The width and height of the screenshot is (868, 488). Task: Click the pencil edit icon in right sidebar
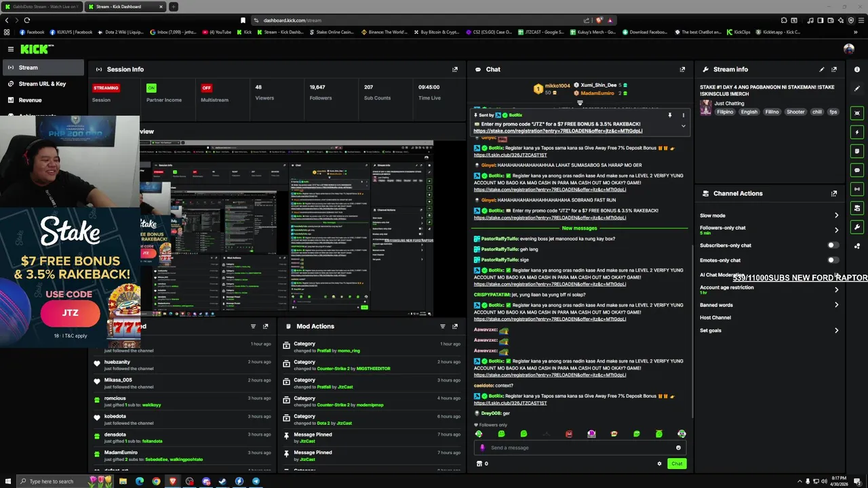(857, 88)
